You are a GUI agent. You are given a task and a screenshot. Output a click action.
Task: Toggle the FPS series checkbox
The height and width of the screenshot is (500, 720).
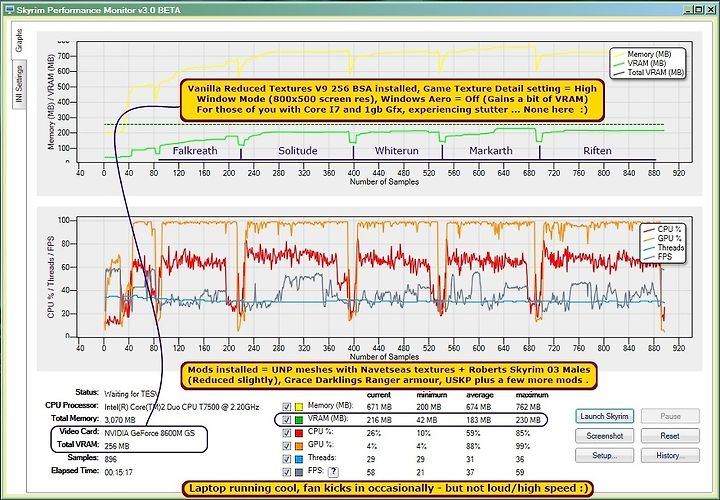[287, 472]
